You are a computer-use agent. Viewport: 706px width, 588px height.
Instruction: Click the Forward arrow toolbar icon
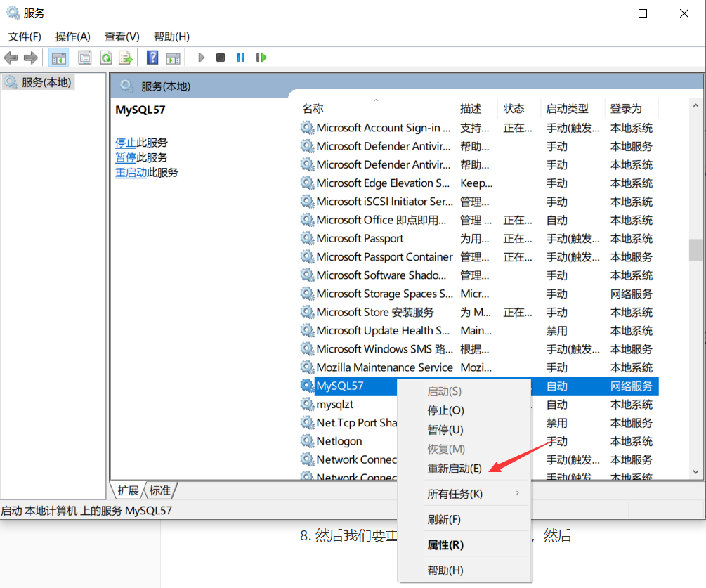31,58
